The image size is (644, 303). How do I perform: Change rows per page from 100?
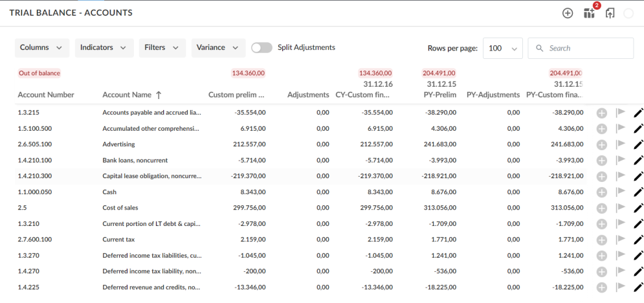pyautogui.click(x=503, y=49)
